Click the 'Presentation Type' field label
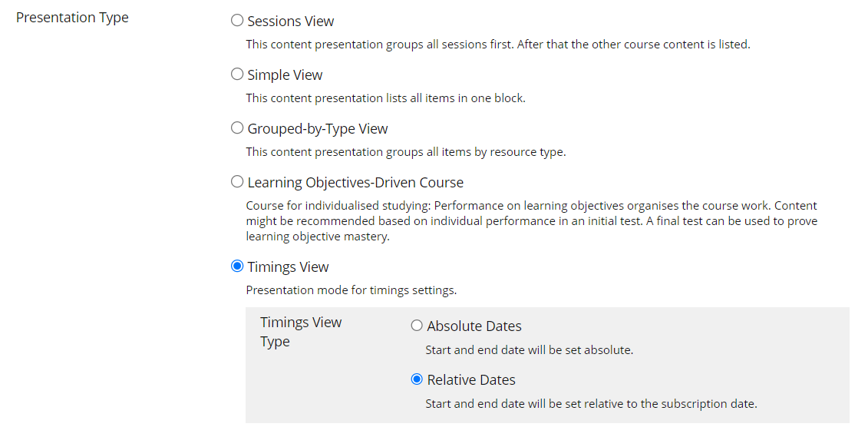This screenshot has height=437, width=868. pos(72,18)
